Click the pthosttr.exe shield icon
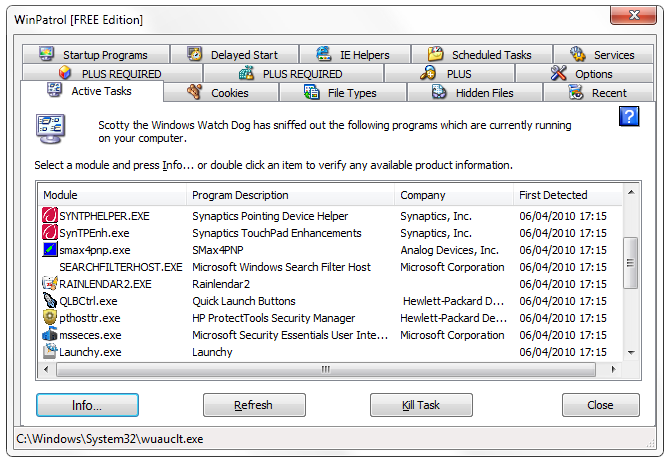Screen dimensions: 670x461 click(50, 317)
